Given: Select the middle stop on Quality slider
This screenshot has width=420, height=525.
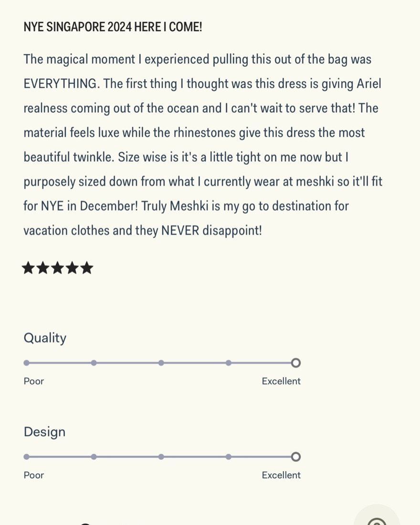Looking at the screenshot, I should [161, 363].
